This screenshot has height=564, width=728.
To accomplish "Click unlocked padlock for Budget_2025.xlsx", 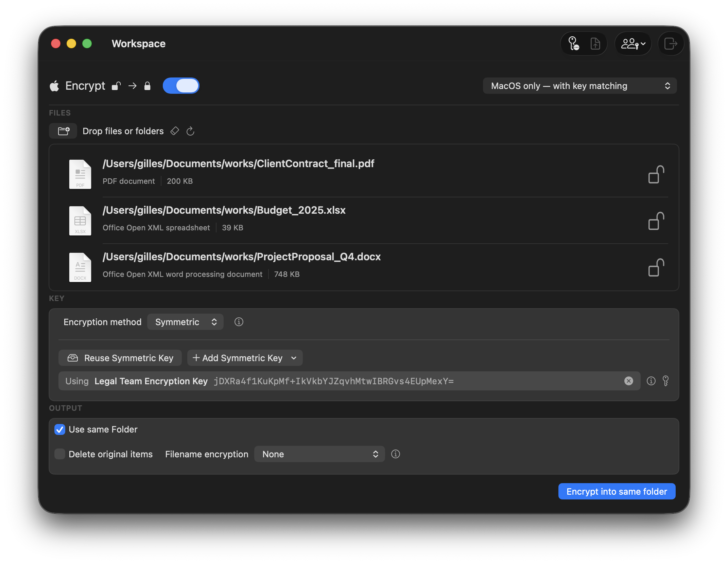I will [x=656, y=221].
